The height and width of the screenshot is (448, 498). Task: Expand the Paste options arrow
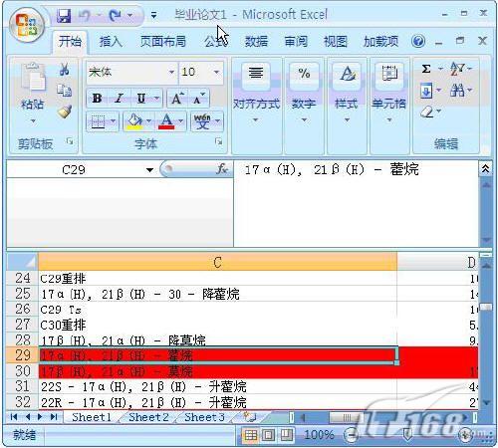click(x=33, y=121)
